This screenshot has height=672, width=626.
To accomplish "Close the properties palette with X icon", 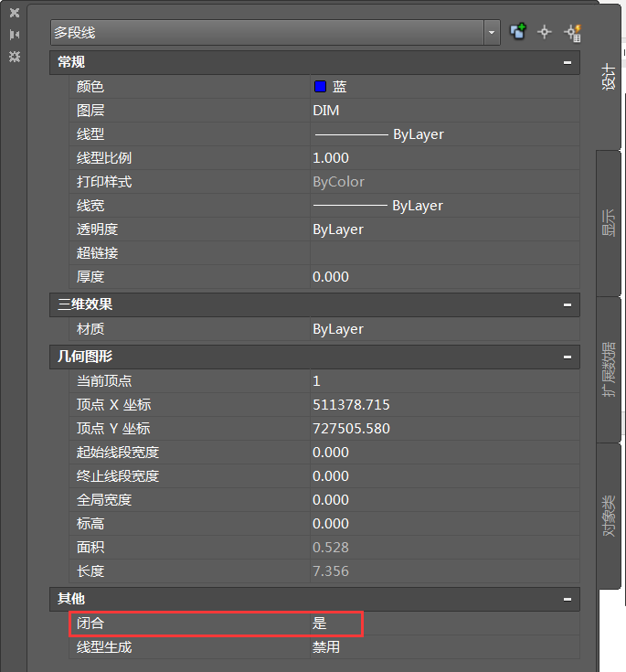I will tap(15, 13).
